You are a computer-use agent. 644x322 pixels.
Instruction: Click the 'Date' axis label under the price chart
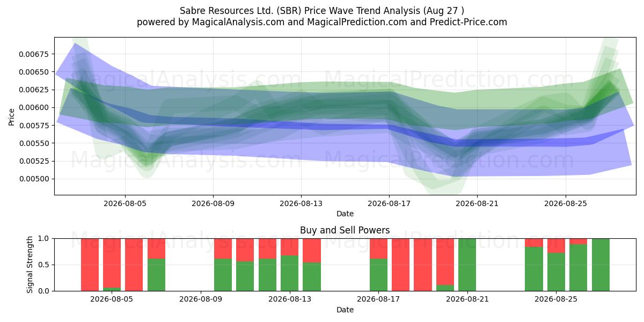click(345, 214)
